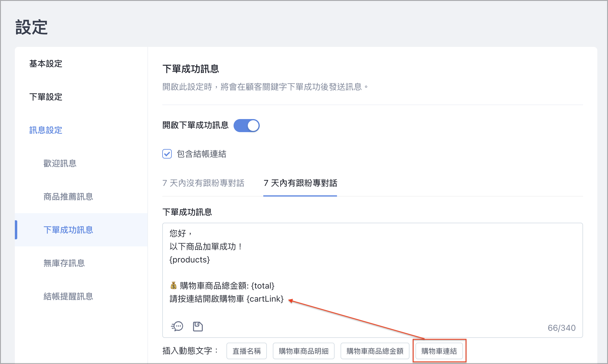
Task: Click the 66/340 character counter
Action: pyautogui.click(x=561, y=328)
